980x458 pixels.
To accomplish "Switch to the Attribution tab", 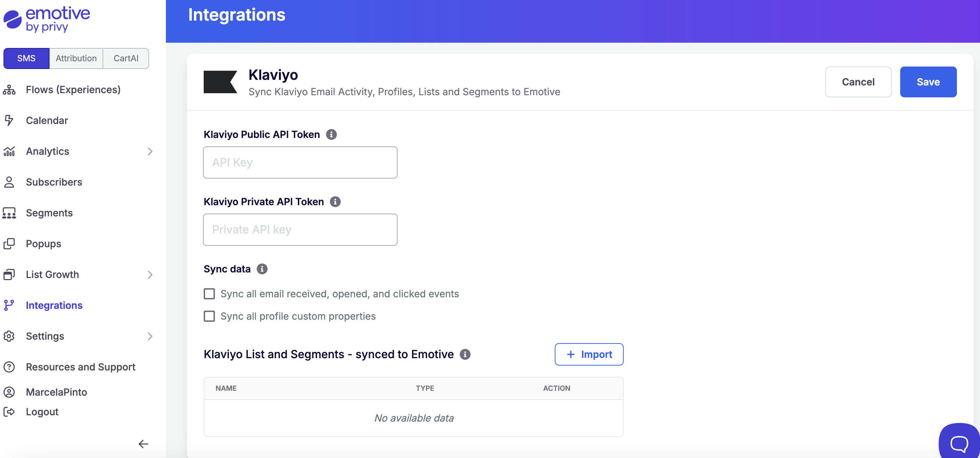I will [x=76, y=58].
